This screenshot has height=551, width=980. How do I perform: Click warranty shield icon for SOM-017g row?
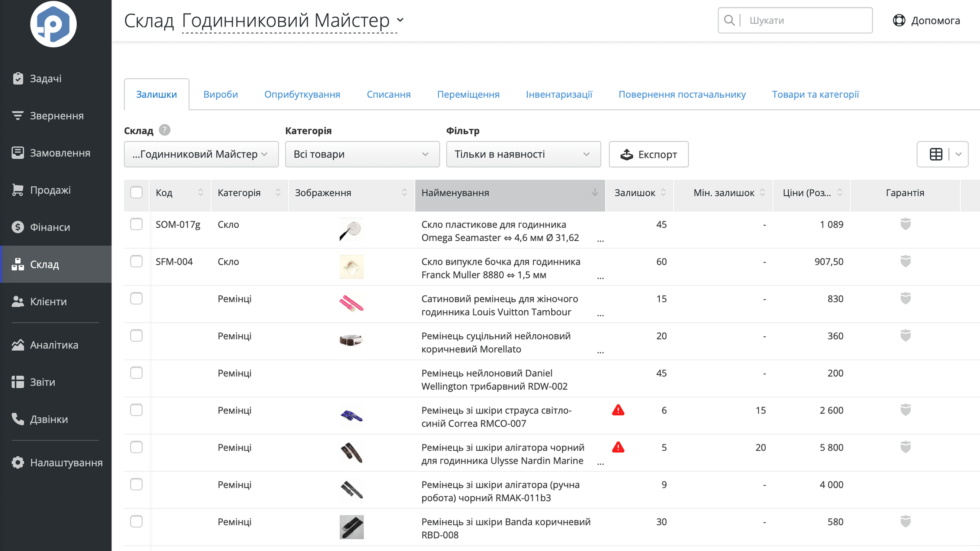(905, 224)
